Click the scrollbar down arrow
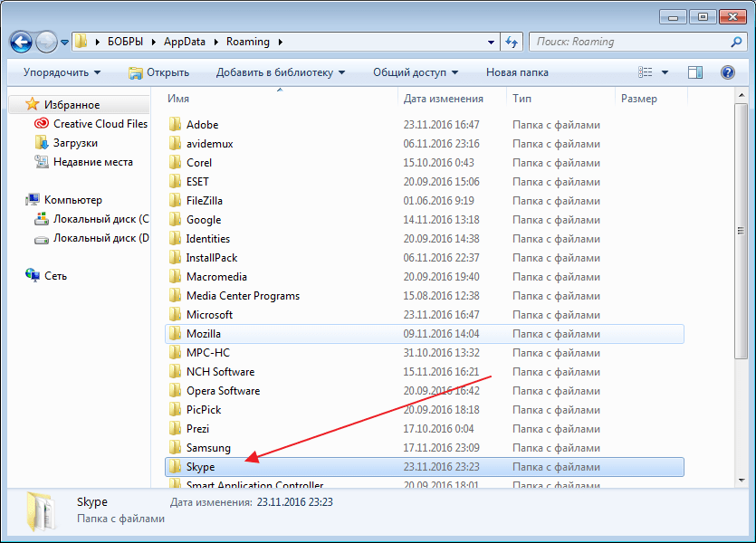This screenshot has height=543, width=756. tap(741, 481)
